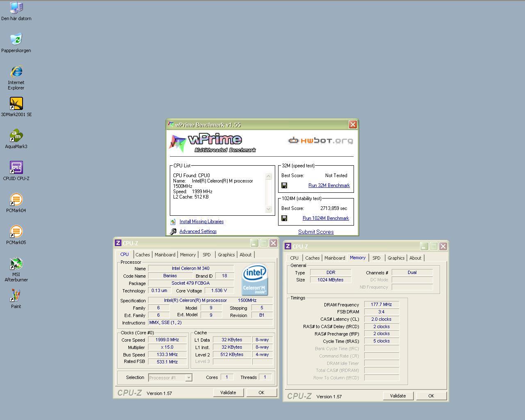Launch PCMark05 shortcut icon

tap(16, 235)
